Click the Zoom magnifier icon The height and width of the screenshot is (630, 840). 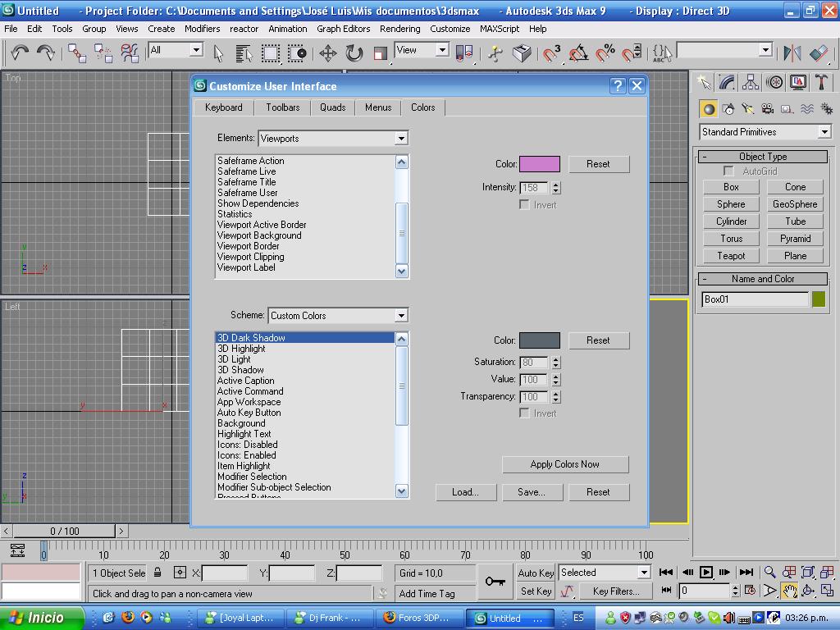(x=769, y=572)
